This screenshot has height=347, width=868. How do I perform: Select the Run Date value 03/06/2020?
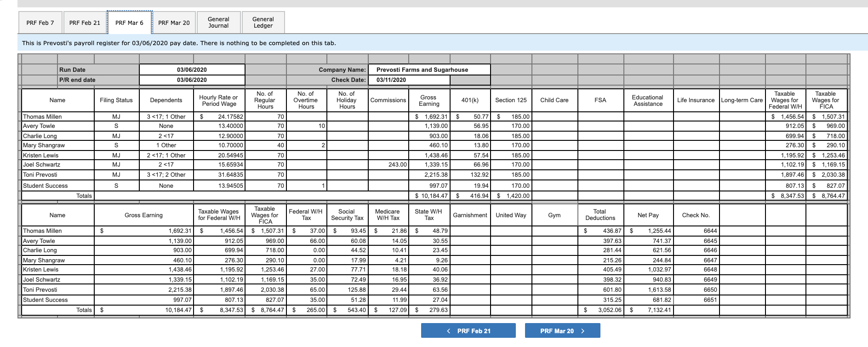(192, 69)
